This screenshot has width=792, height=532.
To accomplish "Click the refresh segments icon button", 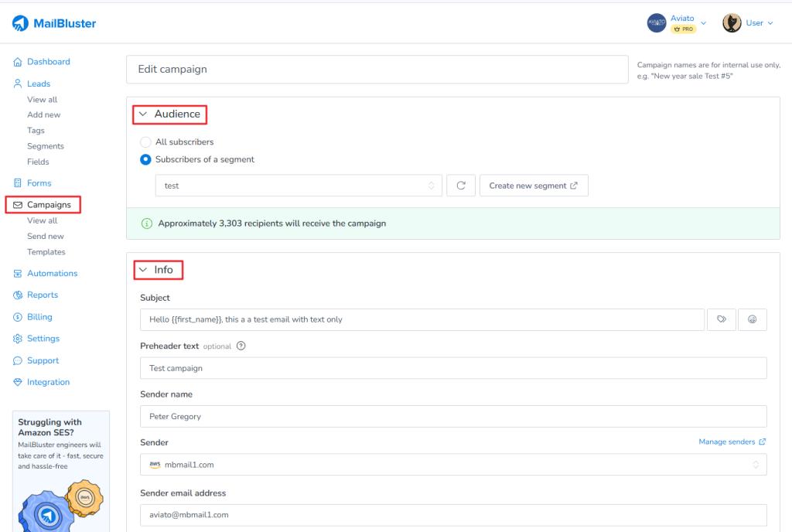I will (x=461, y=186).
